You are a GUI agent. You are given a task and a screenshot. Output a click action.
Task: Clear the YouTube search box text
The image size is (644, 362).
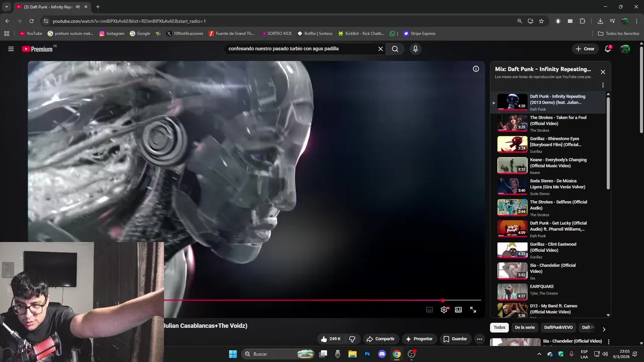pos(380,49)
